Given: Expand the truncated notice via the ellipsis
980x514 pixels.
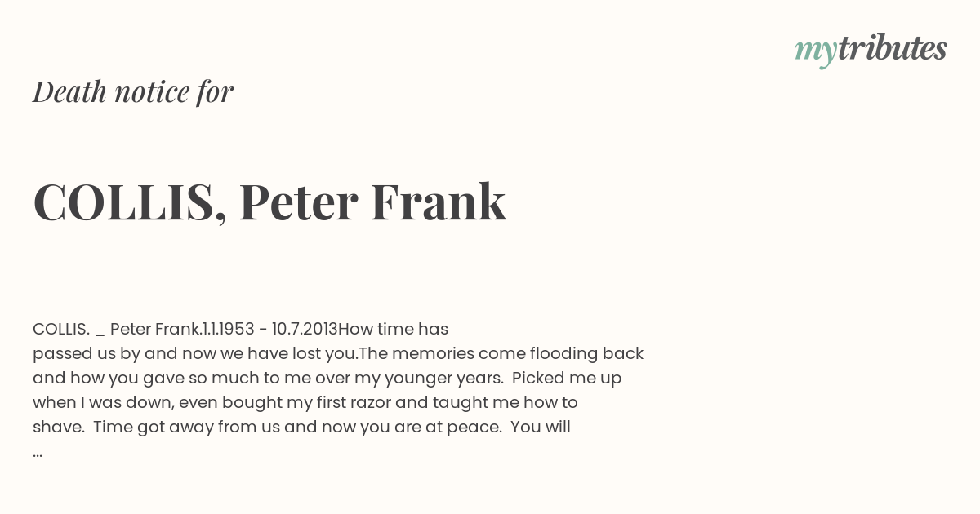Looking at the screenshot, I should [x=38, y=452].
